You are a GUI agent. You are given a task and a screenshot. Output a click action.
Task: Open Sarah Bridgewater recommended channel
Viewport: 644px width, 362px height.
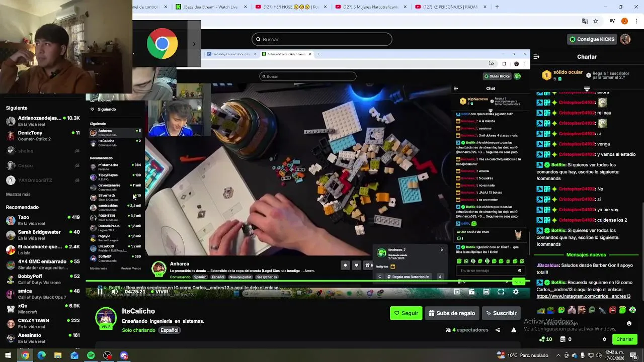[43, 235]
